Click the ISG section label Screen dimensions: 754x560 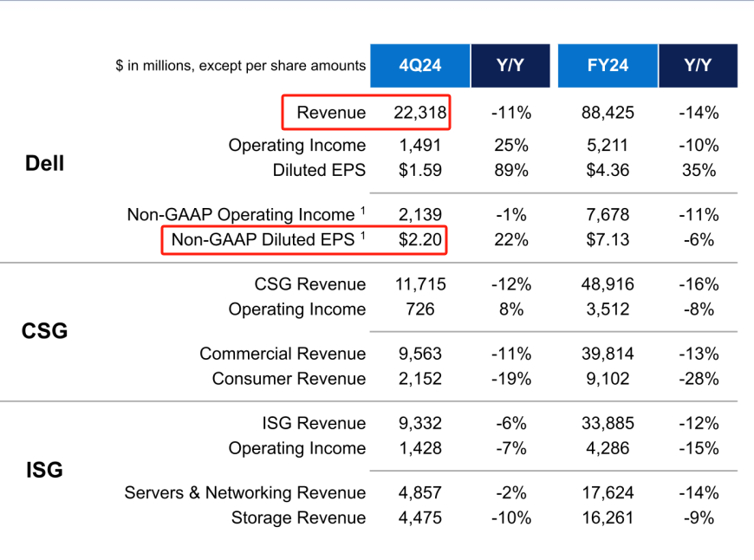44,470
